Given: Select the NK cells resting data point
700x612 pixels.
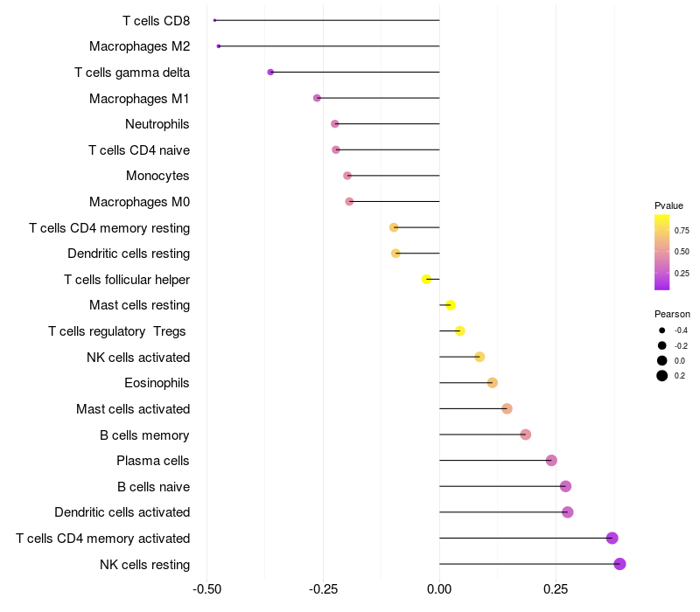Looking at the screenshot, I should (619, 564).
